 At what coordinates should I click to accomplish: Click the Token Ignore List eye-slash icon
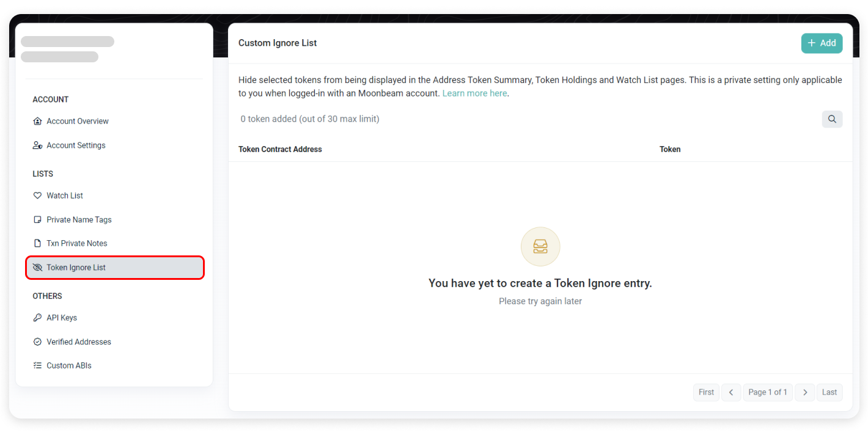point(37,268)
